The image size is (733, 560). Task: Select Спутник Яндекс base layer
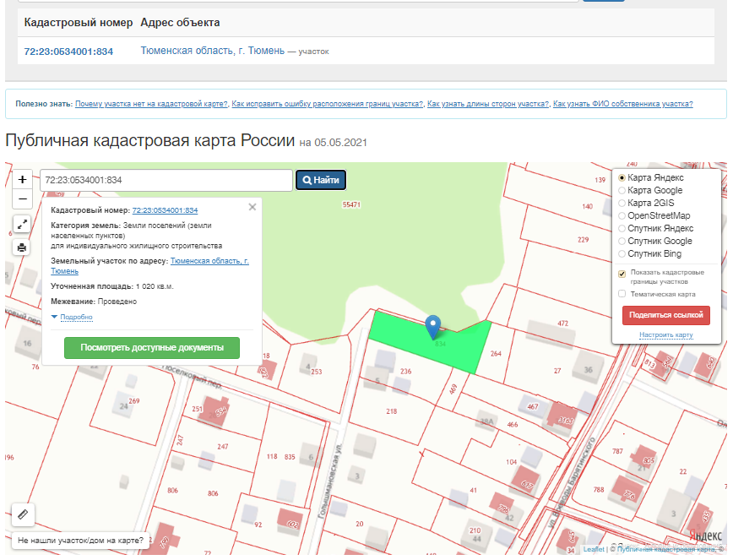coord(622,228)
